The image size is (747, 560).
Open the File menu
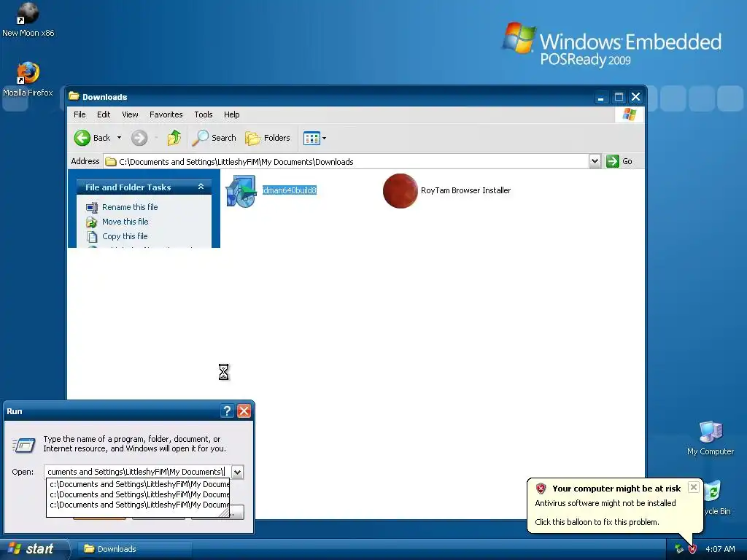[80, 114]
